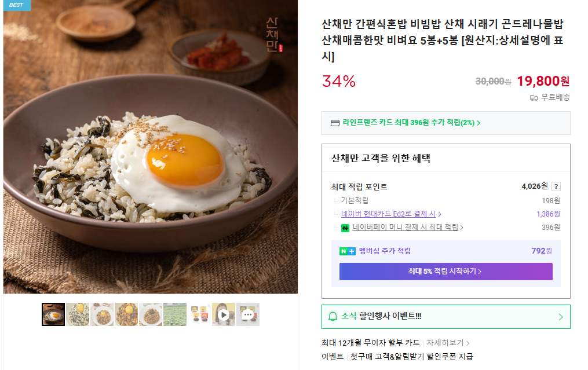Open the more images ellipsis thumbnail
The image size is (588, 370).
point(248,314)
